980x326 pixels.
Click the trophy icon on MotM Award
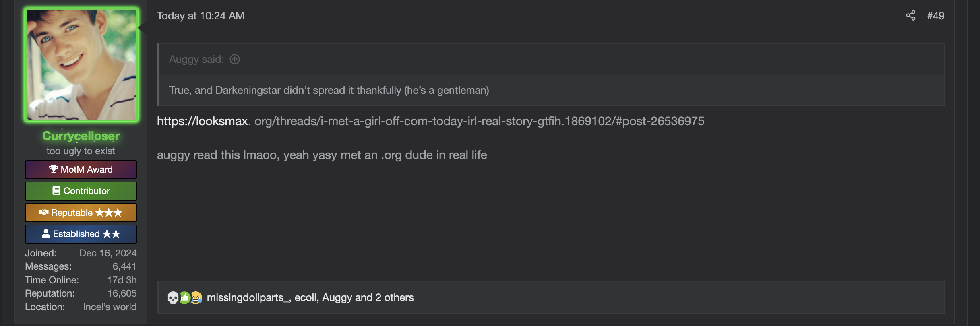[x=54, y=169]
